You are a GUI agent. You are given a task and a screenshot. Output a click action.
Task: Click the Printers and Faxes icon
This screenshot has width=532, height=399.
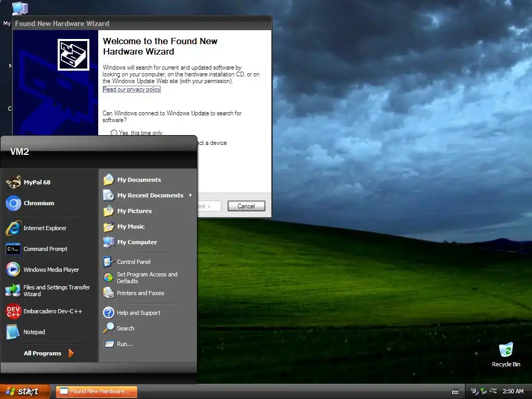pyautogui.click(x=109, y=293)
